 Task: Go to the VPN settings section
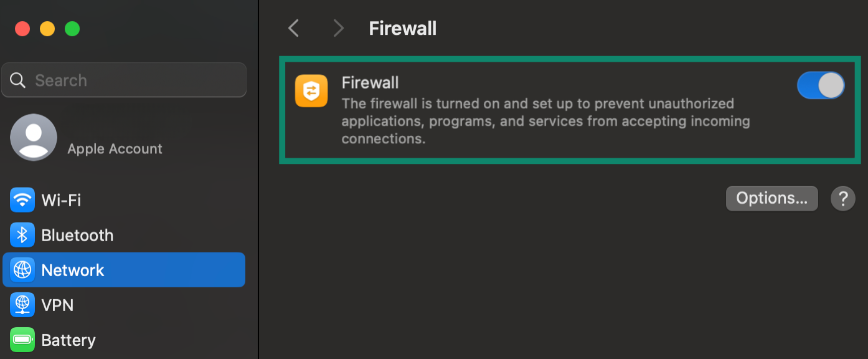(56, 305)
